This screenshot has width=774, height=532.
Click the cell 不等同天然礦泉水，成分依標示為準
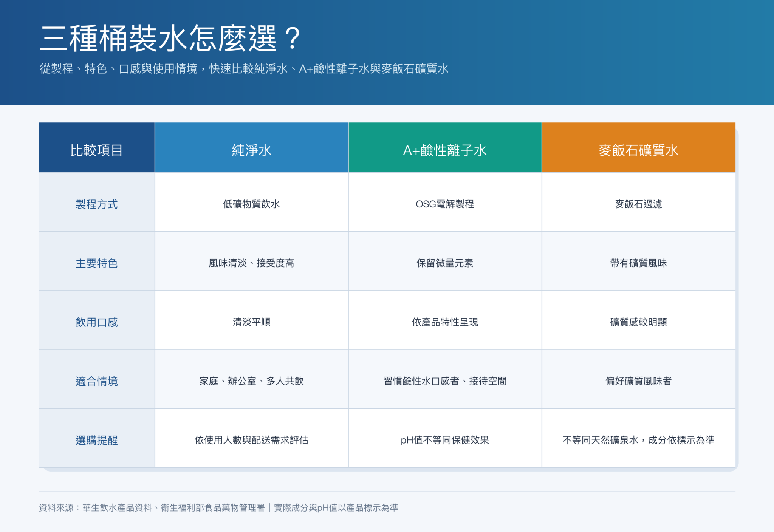(639, 438)
